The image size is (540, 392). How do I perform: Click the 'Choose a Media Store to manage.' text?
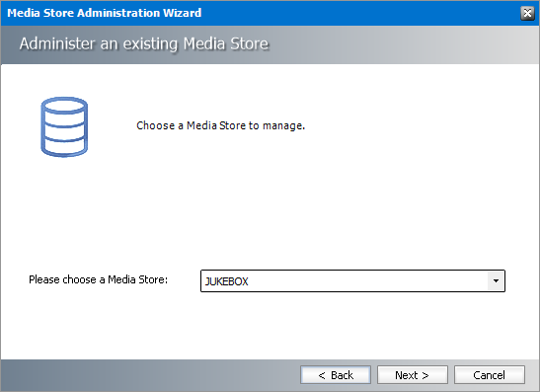221,125
